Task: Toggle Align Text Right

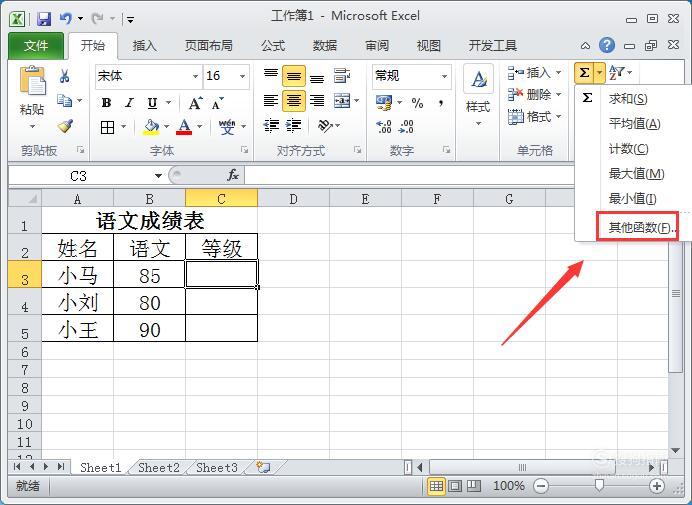Action: (x=317, y=101)
